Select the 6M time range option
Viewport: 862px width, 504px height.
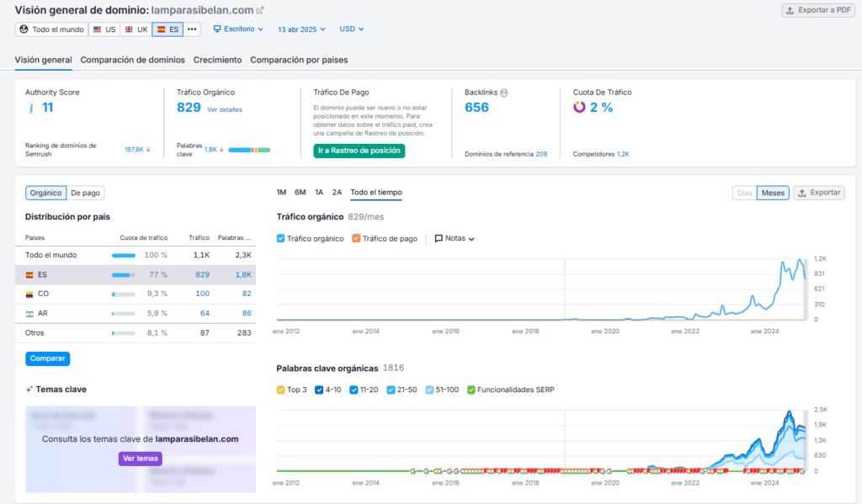pos(300,193)
